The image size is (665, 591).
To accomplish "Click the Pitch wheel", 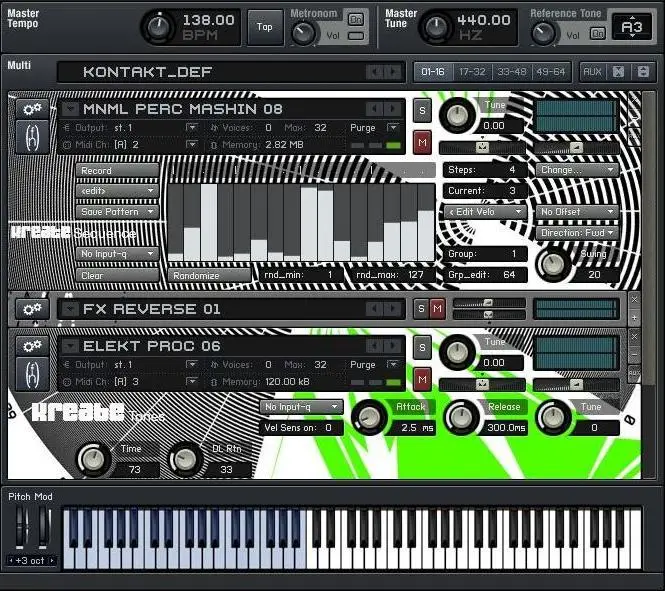I will click(22, 527).
